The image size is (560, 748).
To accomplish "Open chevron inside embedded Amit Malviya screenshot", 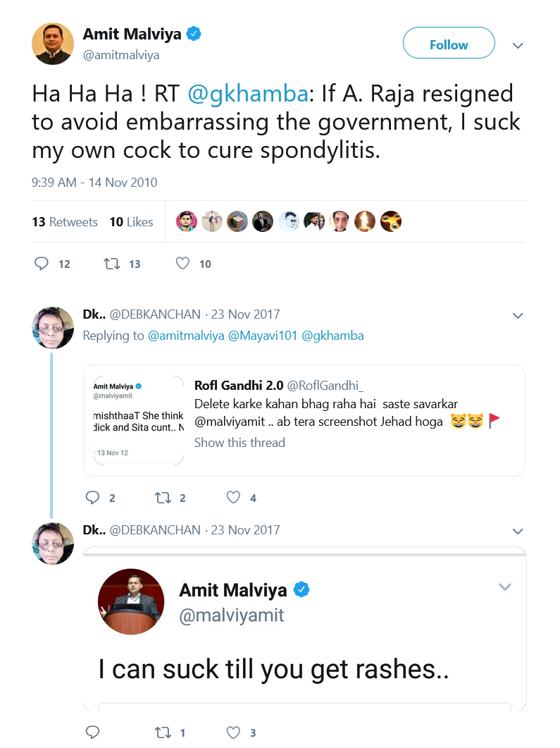I will pyautogui.click(x=505, y=587).
